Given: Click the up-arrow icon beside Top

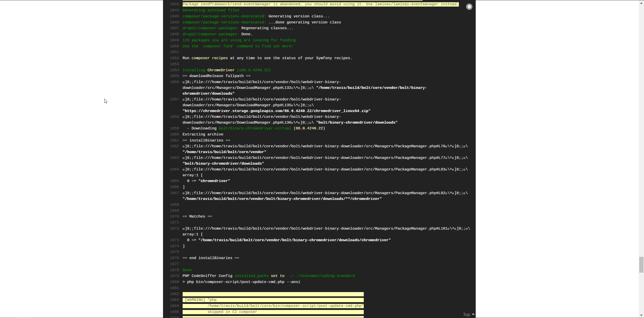Looking at the screenshot, I should (x=473, y=314).
